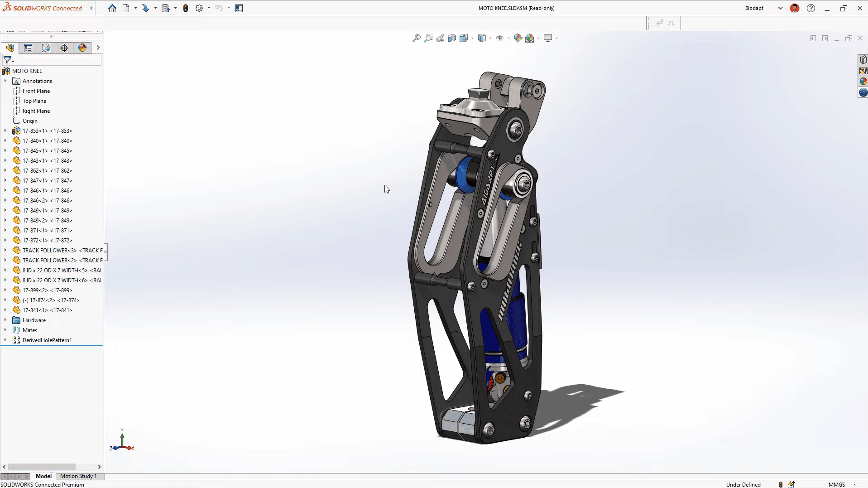Click the status bar rebuild light icon

(x=781, y=484)
